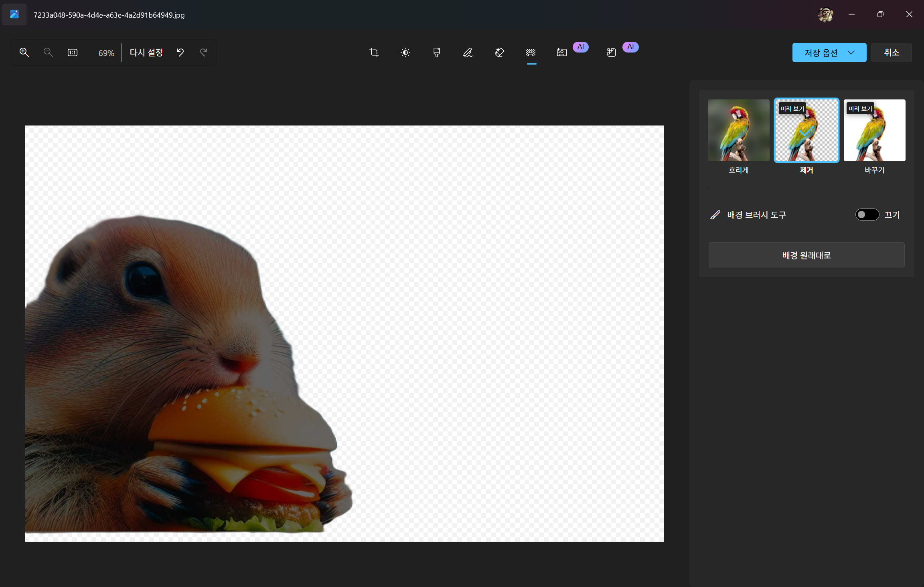Select the 흐리게 background blur option
Image resolution: width=924 pixels, height=587 pixels.
pos(738,131)
